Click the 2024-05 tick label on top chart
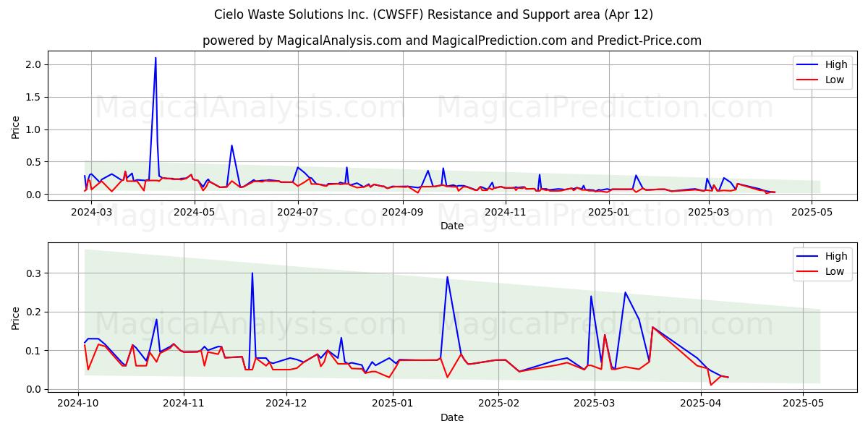This screenshot has width=868, height=434. (195, 212)
